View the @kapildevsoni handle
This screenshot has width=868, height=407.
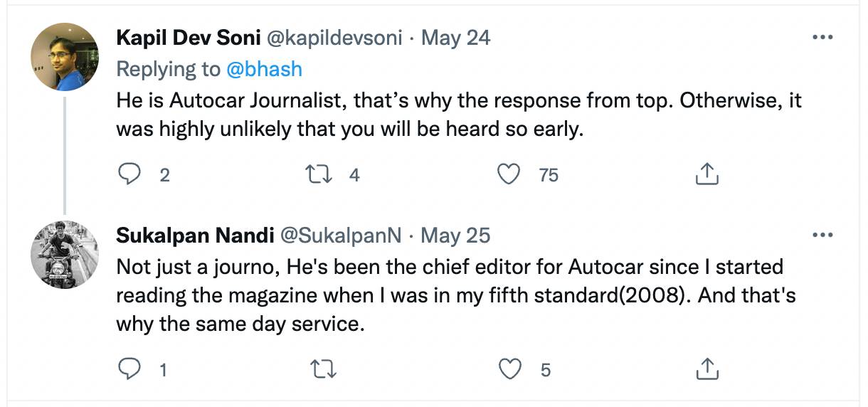coord(332,38)
